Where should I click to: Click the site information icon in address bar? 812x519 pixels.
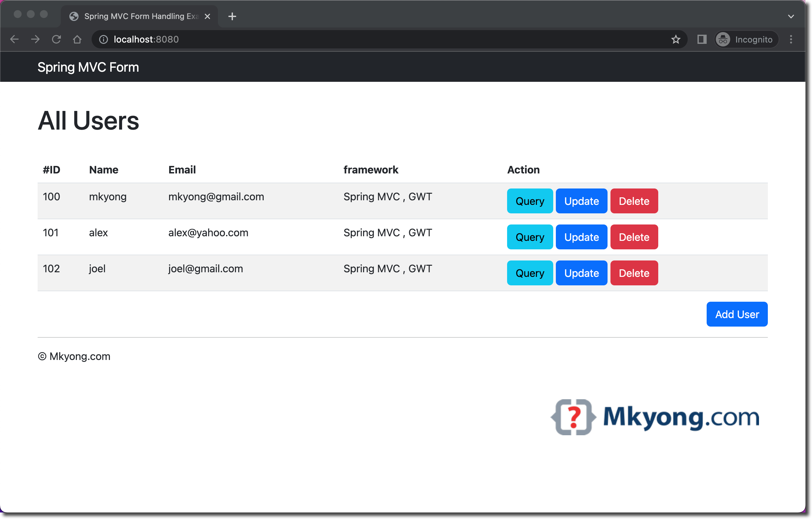(102, 39)
